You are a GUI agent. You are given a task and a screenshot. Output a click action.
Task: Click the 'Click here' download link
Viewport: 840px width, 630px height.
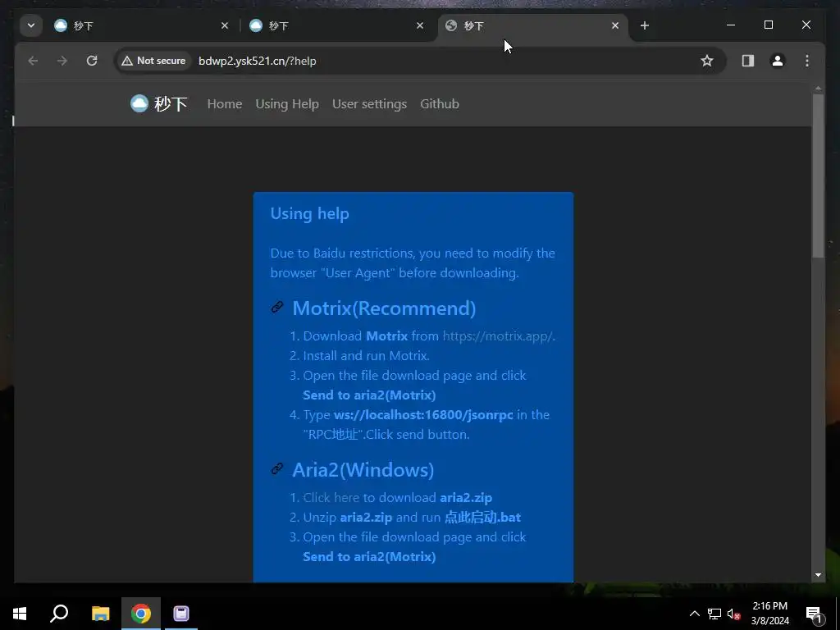pos(331,498)
